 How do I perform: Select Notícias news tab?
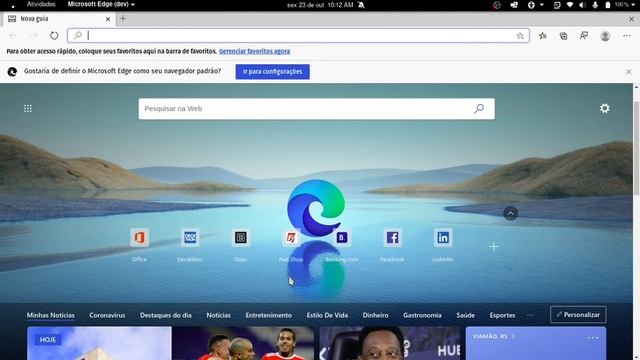pos(218,315)
